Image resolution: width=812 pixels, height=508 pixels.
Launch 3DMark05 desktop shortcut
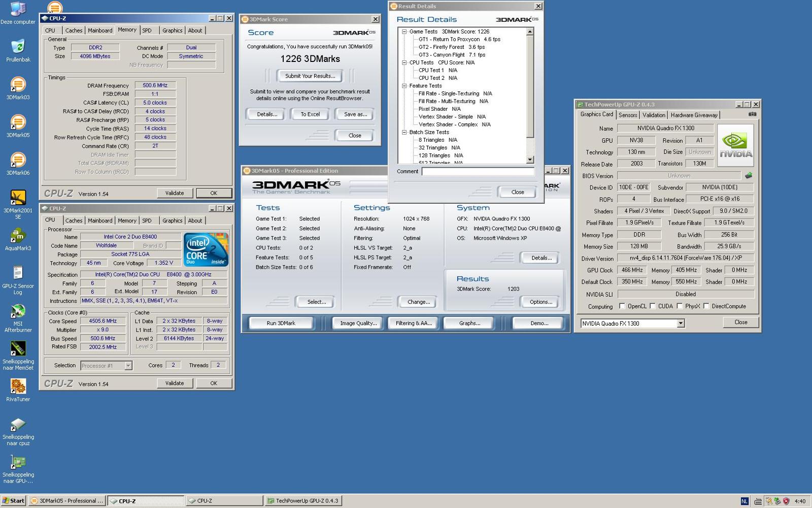pyautogui.click(x=18, y=125)
